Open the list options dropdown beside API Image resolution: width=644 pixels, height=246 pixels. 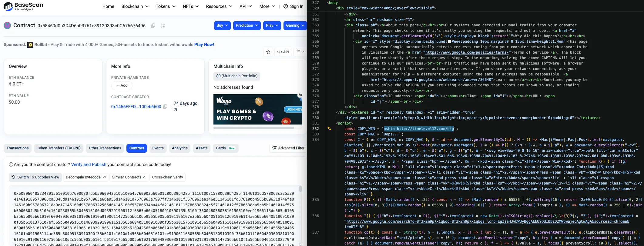pyautogui.click(x=300, y=52)
